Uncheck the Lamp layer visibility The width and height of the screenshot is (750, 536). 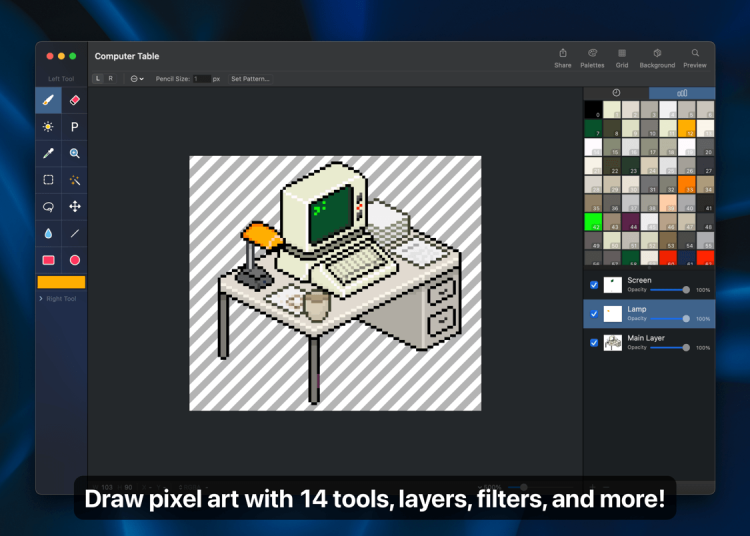(x=594, y=314)
